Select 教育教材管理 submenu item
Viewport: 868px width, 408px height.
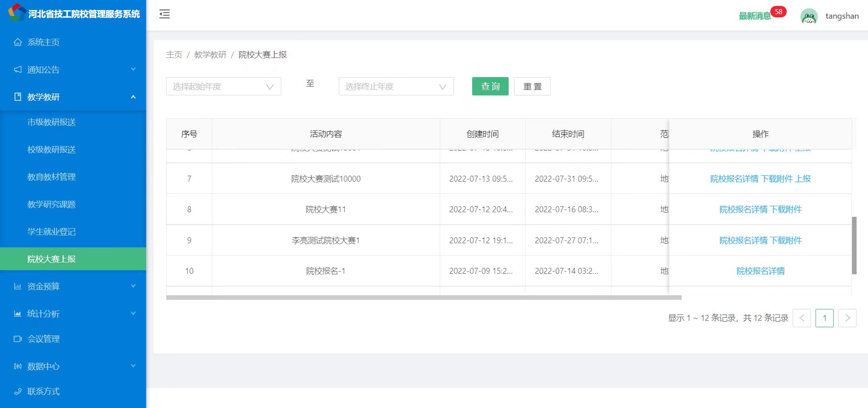(x=73, y=177)
